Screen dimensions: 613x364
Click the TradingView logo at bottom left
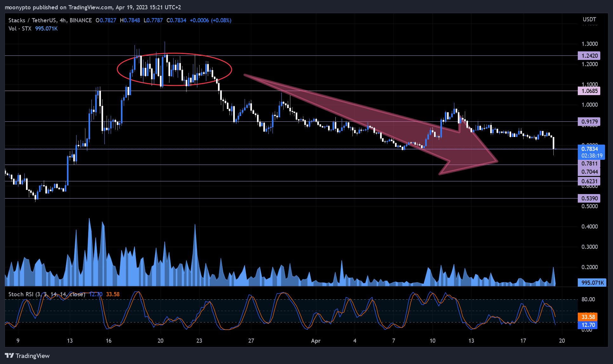(x=27, y=356)
